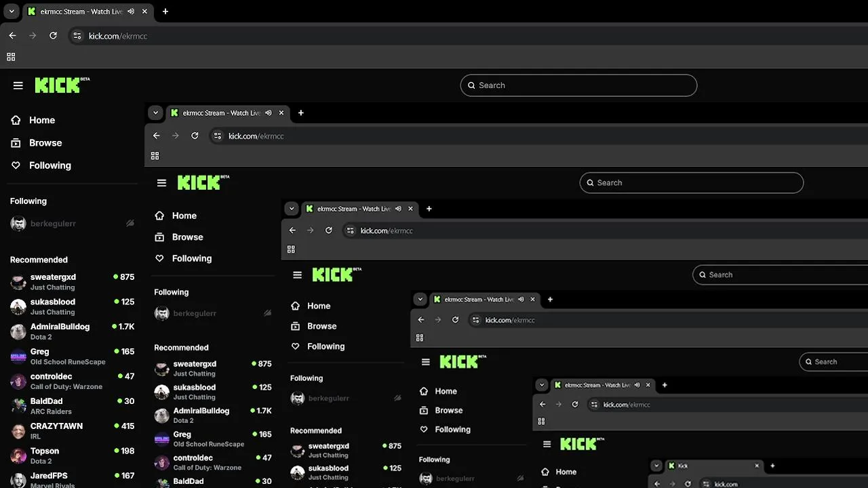This screenshot has width=868, height=488.
Task: Click the Search field in the outermost Kick page
Action: [578, 85]
